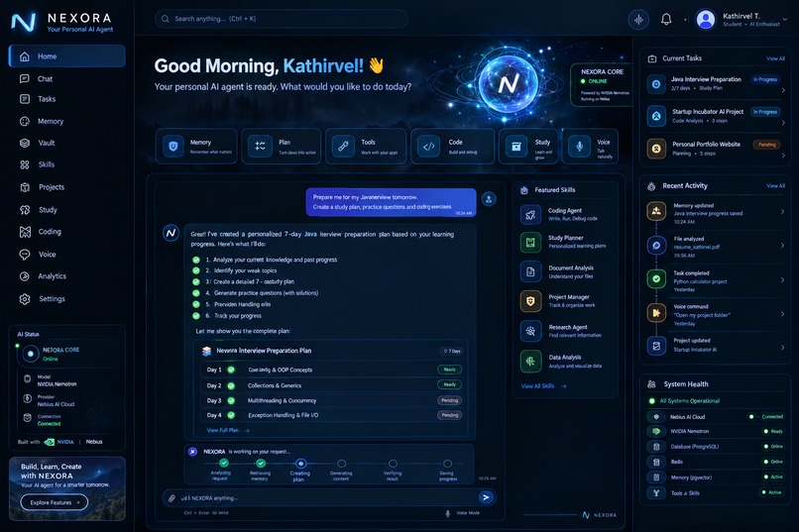
Task: Click View All in Recent Activity
Action: point(775,186)
